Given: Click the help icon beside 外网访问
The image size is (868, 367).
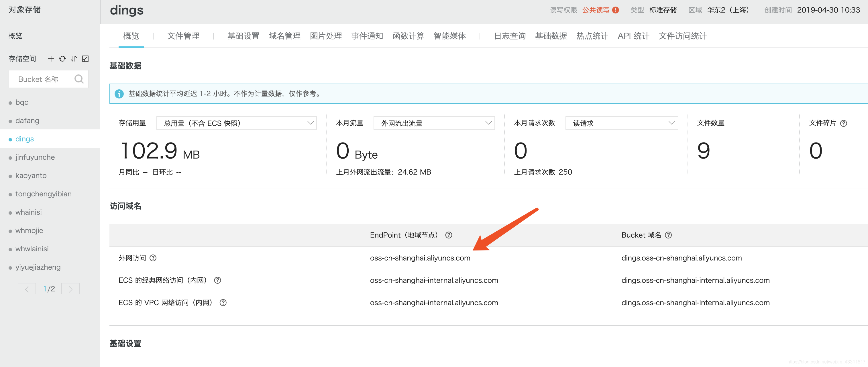Looking at the screenshot, I should [x=153, y=258].
